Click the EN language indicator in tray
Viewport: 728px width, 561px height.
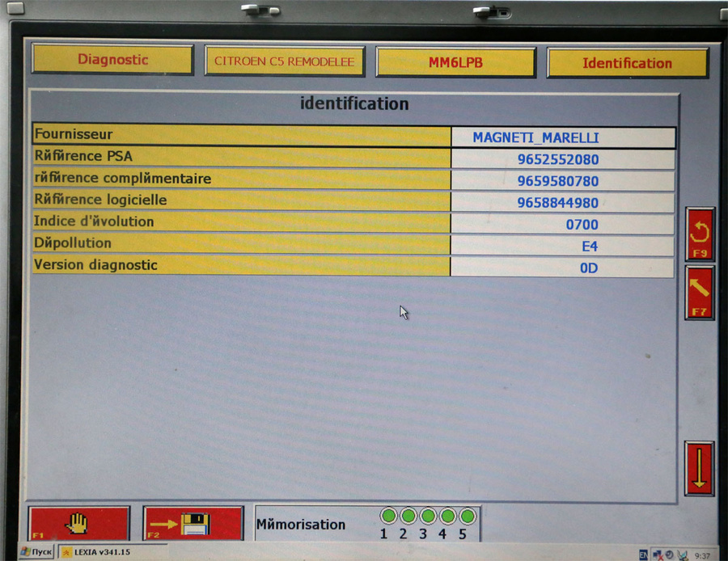coord(644,555)
